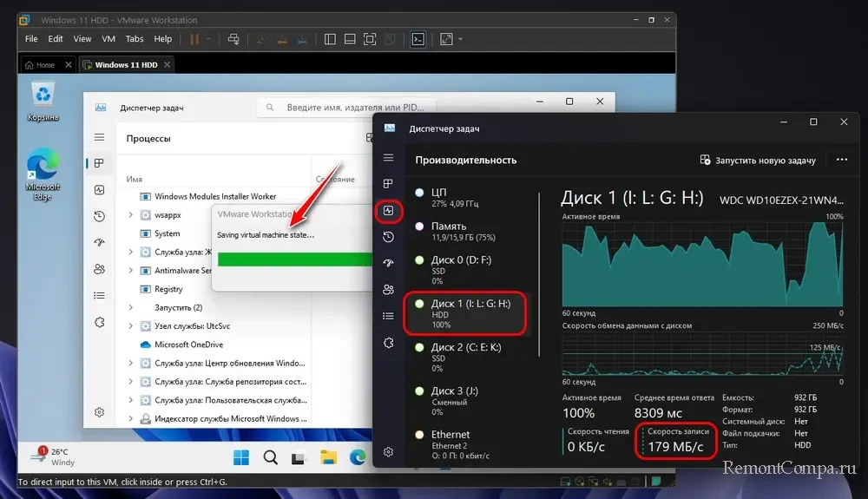The width and height of the screenshot is (868, 499).
Task: Click VMware Send Ctrl+Alt+Del toolbar icon
Action: click(233, 39)
